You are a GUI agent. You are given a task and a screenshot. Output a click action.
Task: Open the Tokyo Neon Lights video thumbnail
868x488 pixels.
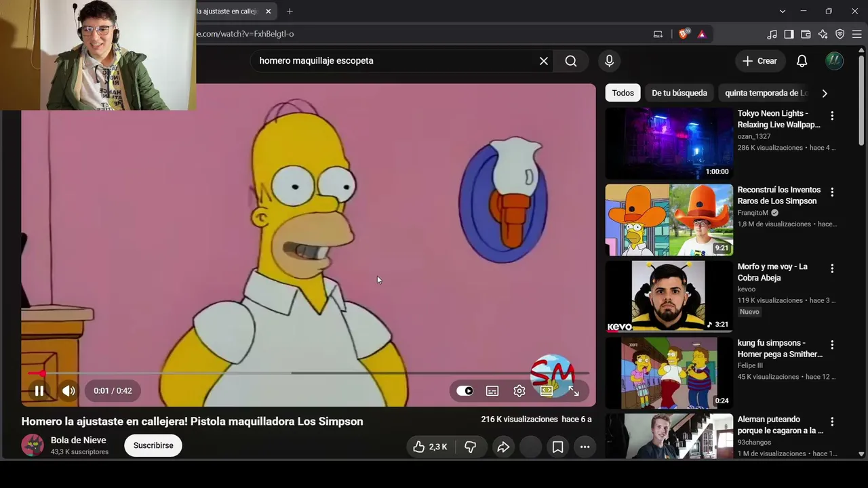click(669, 143)
